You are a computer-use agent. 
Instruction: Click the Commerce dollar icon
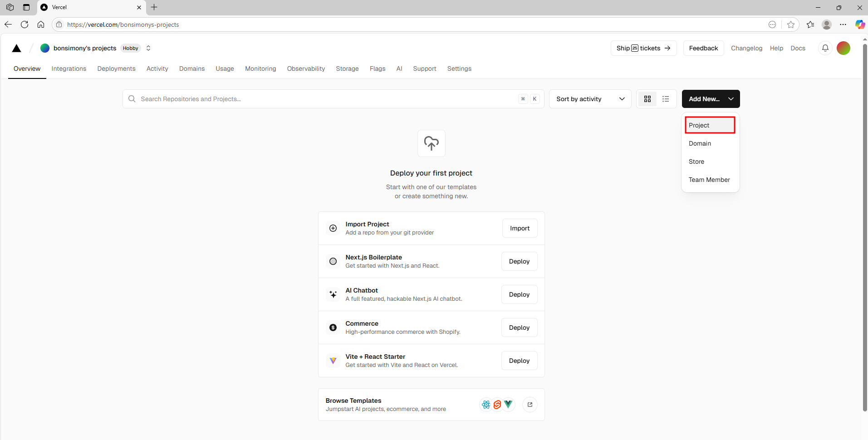333,328
